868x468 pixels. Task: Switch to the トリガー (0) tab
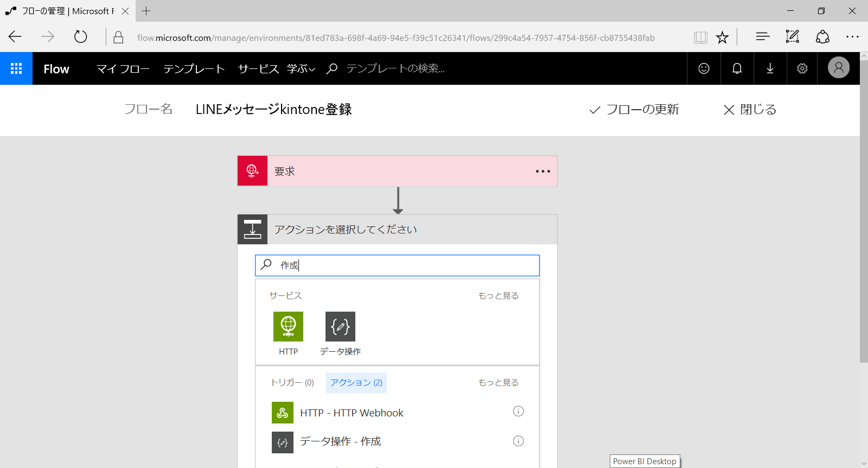(x=292, y=383)
